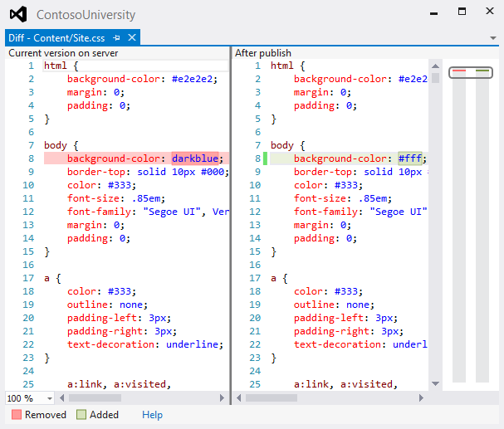Image resolution: width=504 pixels, height=429 pixels.
Task: Click the vertical scrollbar down arrow
Action: point(435,385)
